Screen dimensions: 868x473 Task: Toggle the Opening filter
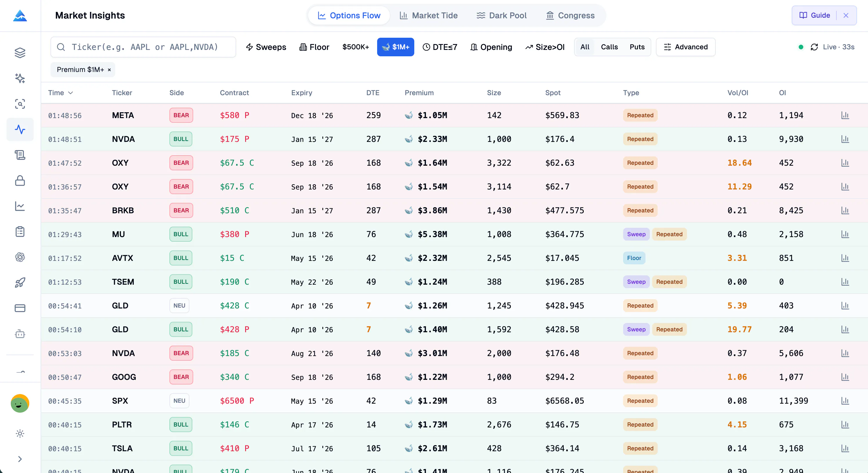tap(491, 47)
